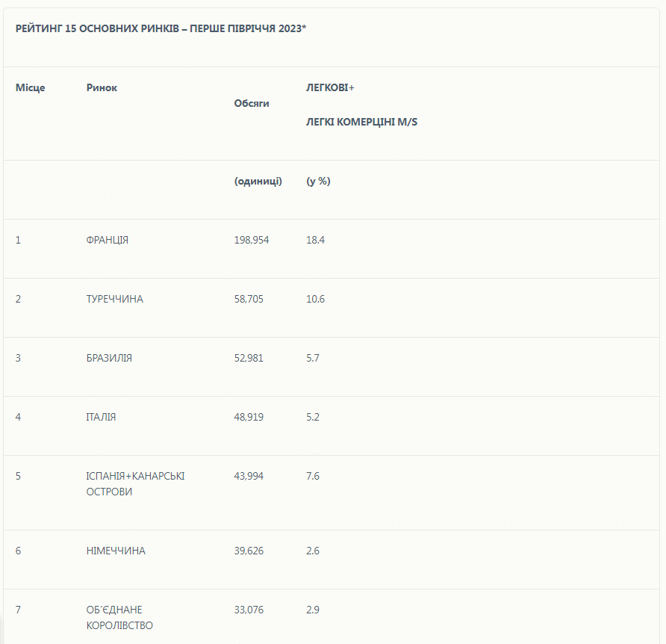Select the ОБ'ЄДНАНЕ КОРОЛІВСТВО market cell

119,618
